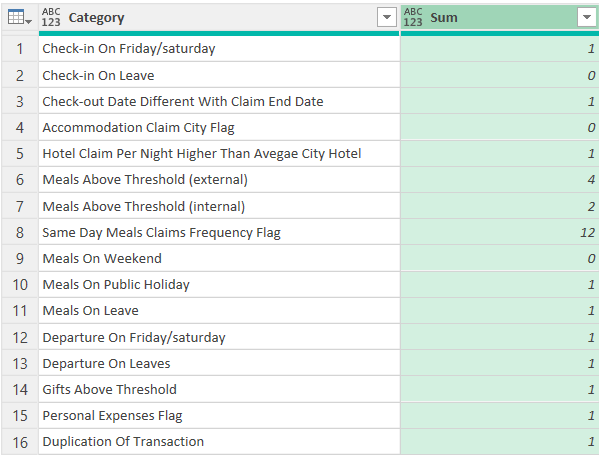599x457 pixels.
Task: Click the cell 'Meals On Leave'
Action: (219, 311)
